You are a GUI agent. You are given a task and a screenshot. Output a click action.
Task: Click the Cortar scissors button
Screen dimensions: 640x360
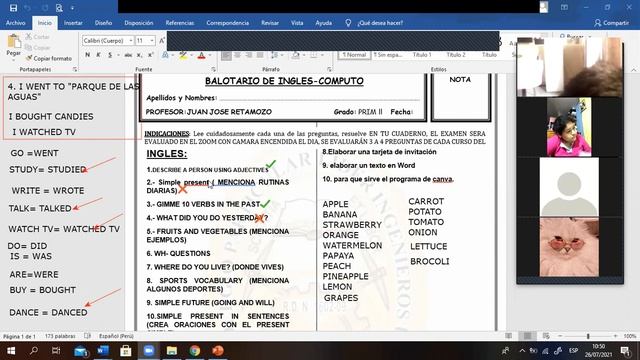click(38, 37)
